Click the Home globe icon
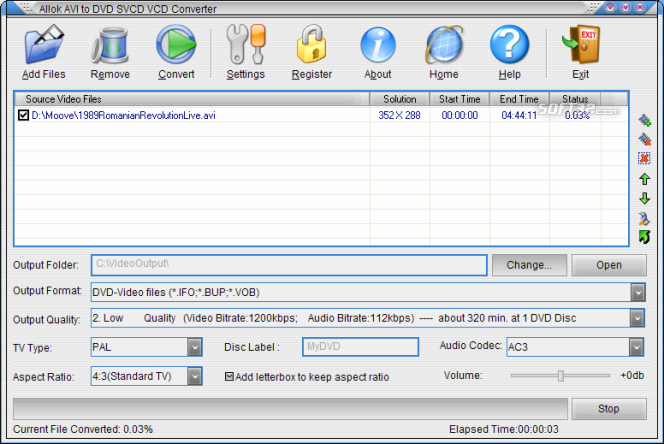664x444 pixels. pyautogui.click(x=444, y=45)
